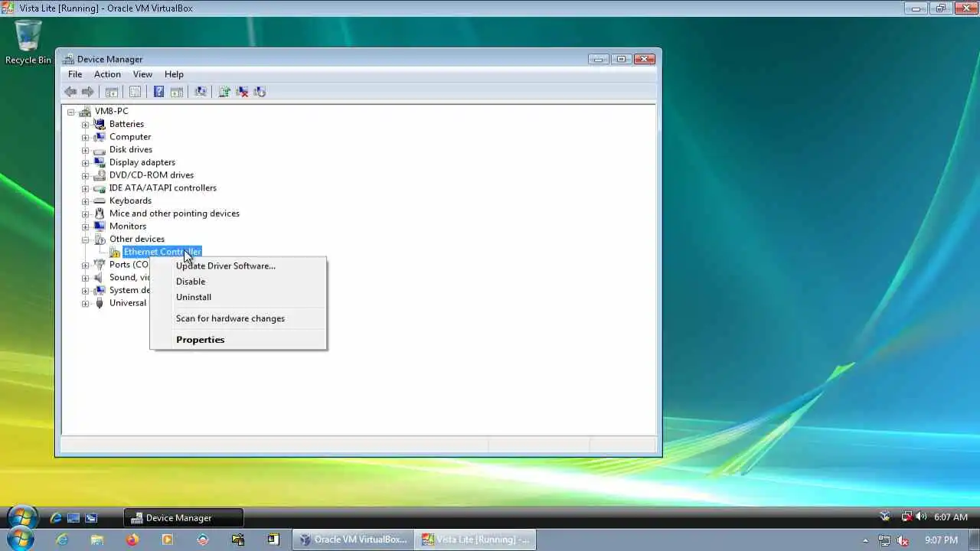Click the VM8-PC computer icon in tree
The image size is (980, 551).
85,111
